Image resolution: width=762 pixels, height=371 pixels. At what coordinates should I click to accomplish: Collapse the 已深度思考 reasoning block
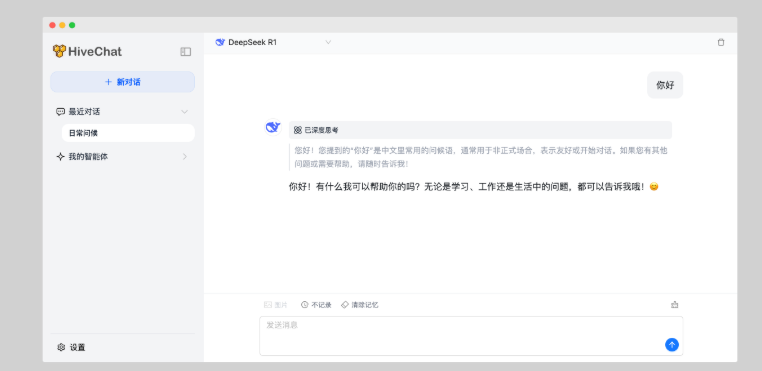pyautogui.click(x=480, y=130)
